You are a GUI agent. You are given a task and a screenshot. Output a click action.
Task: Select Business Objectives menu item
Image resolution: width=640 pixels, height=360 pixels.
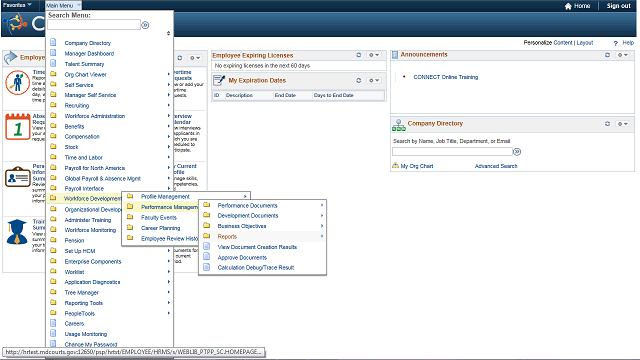tap(242, 226)
